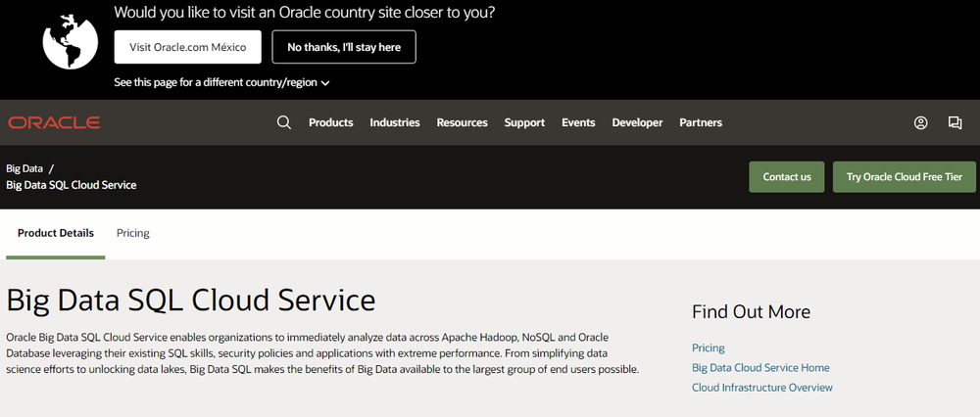Open the chat bubbles icon
980x417 pixels.
pos(955,122)
